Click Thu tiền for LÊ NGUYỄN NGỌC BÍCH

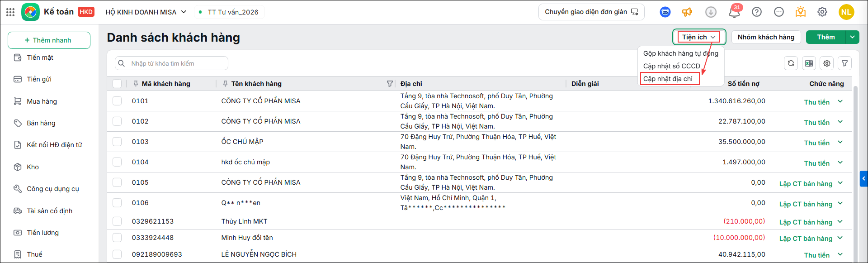(x=816, y=255)
